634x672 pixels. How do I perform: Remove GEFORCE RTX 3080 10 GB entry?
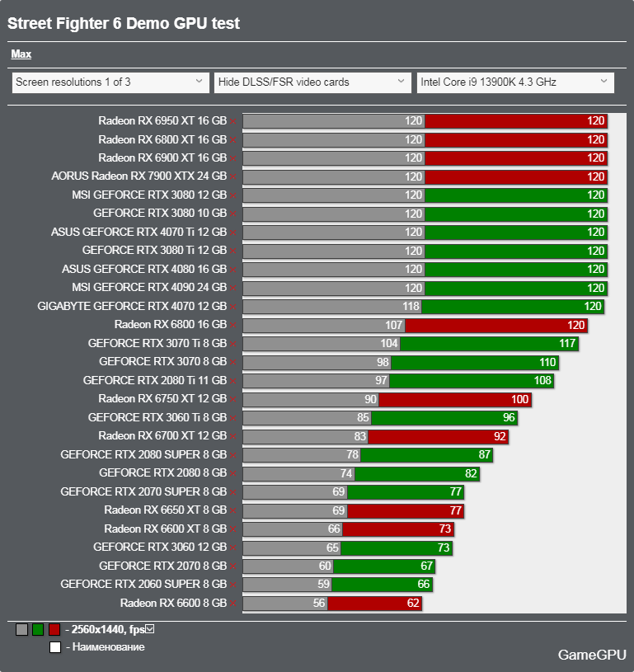point(232,214)
